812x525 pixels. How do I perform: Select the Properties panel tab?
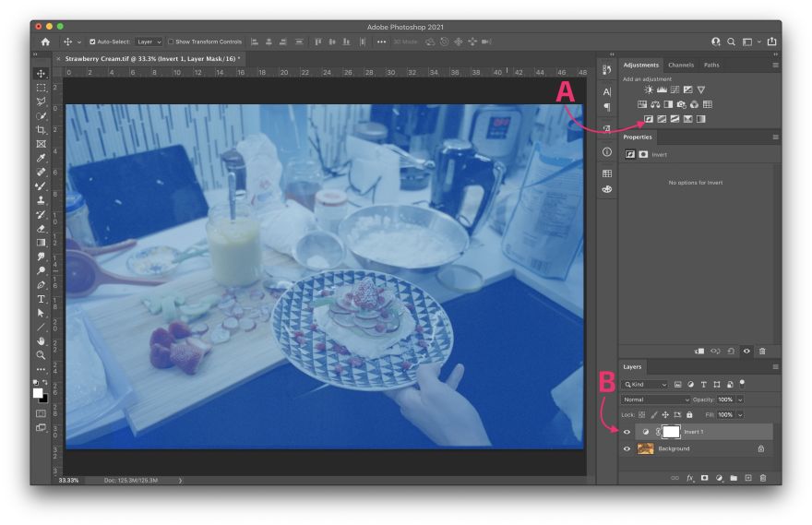[638, 137]
